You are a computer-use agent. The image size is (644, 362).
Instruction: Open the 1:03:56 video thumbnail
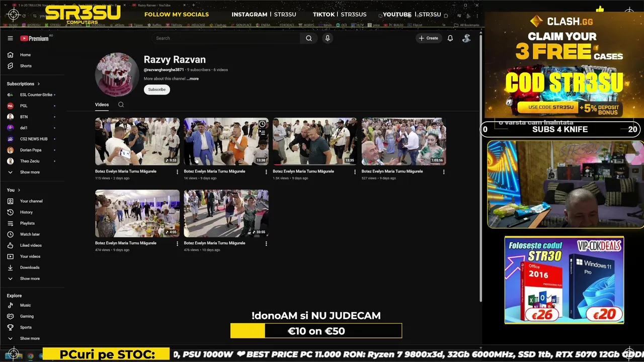(404, 141)
